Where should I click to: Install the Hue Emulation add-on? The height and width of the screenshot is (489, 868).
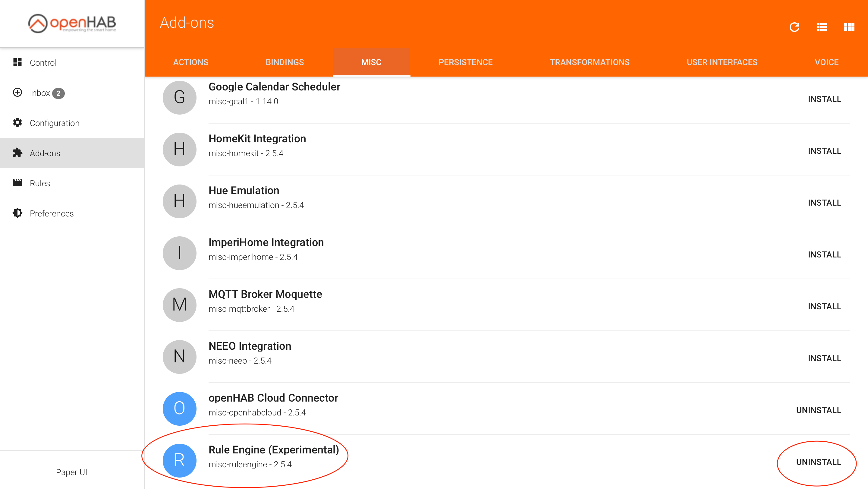point(824,203)
